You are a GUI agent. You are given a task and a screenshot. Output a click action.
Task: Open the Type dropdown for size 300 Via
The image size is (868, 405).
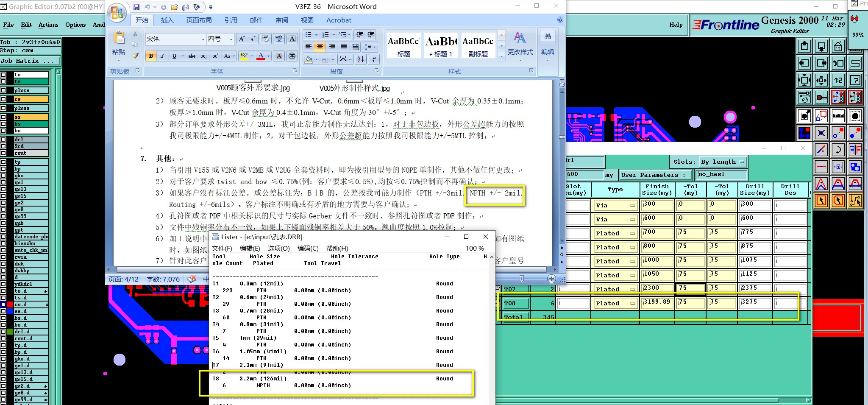(616, 205)
